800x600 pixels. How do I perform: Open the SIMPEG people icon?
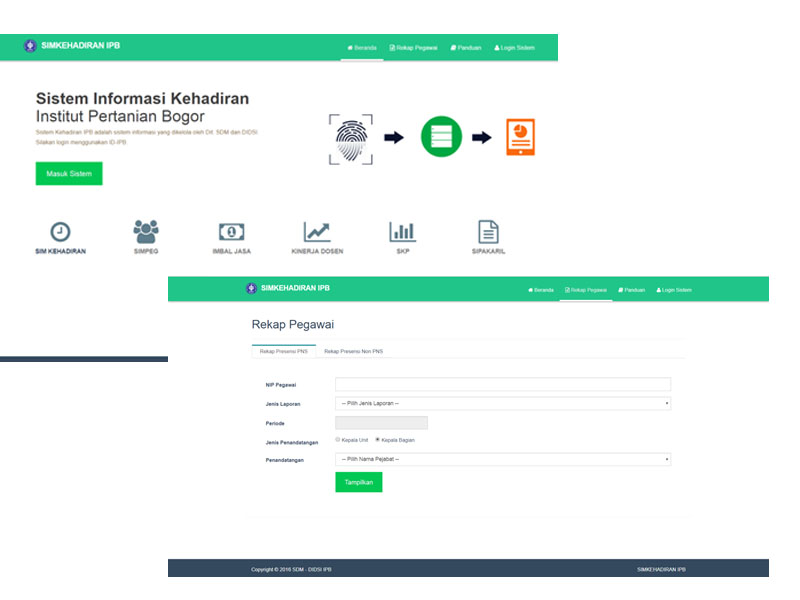[x=146, y=232]
